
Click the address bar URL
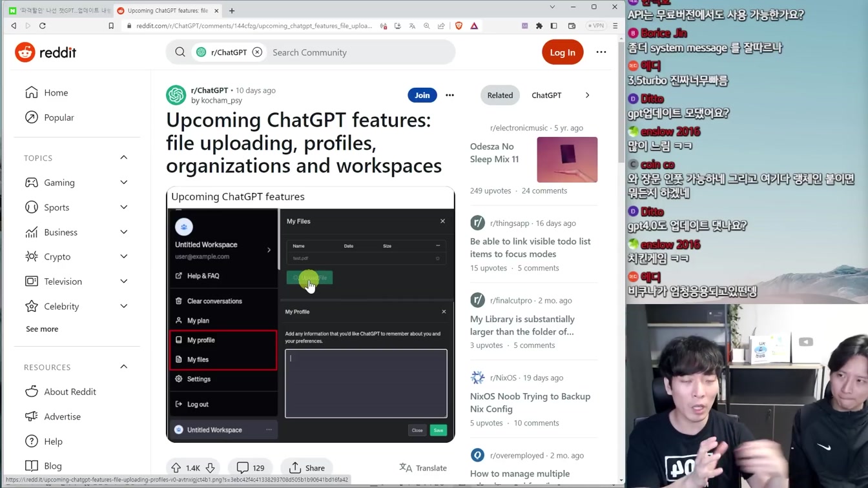point(254,26)
